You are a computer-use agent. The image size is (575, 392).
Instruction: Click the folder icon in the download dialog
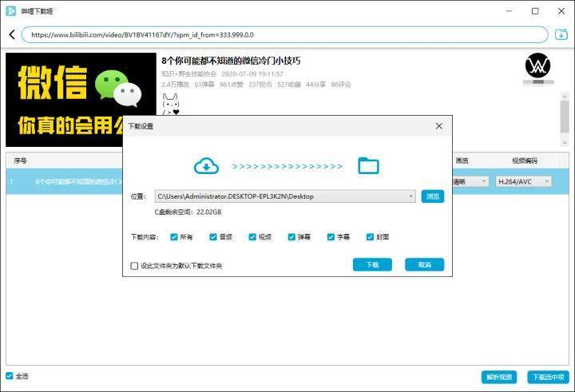tap(368, 166)
